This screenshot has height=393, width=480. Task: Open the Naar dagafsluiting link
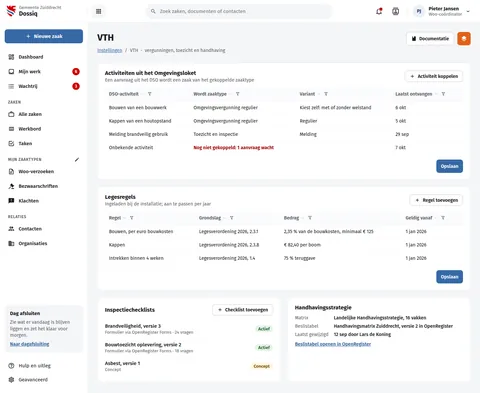click(29, 344)
